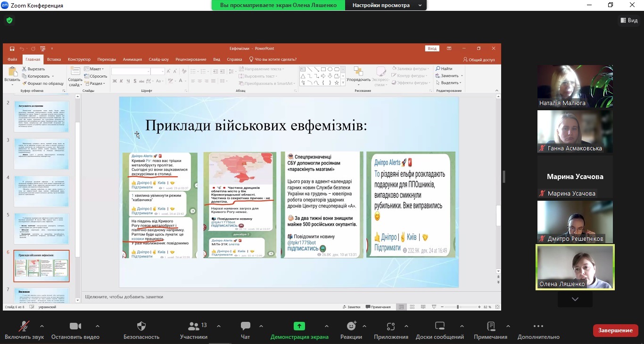Open Доски сообщений whiteboards icon

(439, 326)
